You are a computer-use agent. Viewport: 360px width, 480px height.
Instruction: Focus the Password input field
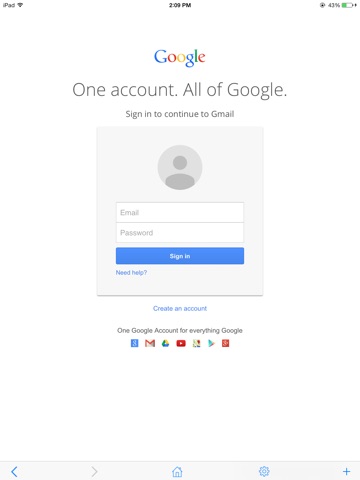pyautogui.click(x=180, y=233)
